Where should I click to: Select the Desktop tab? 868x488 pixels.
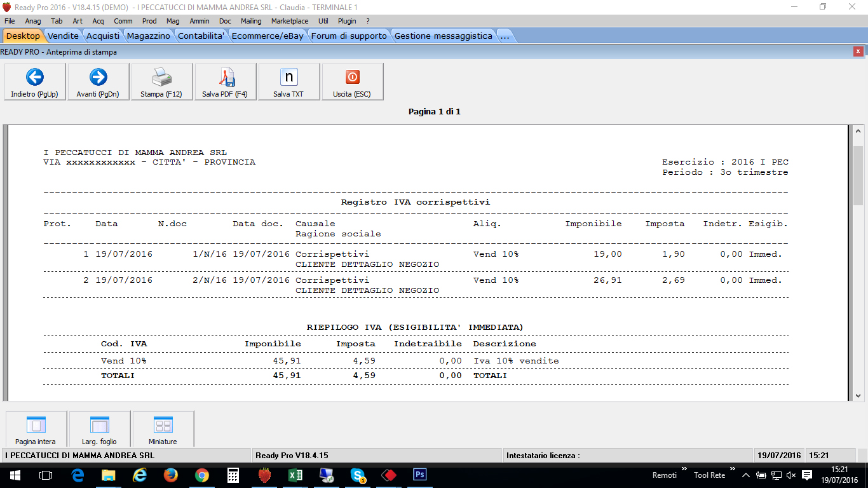tap(23, 36)
